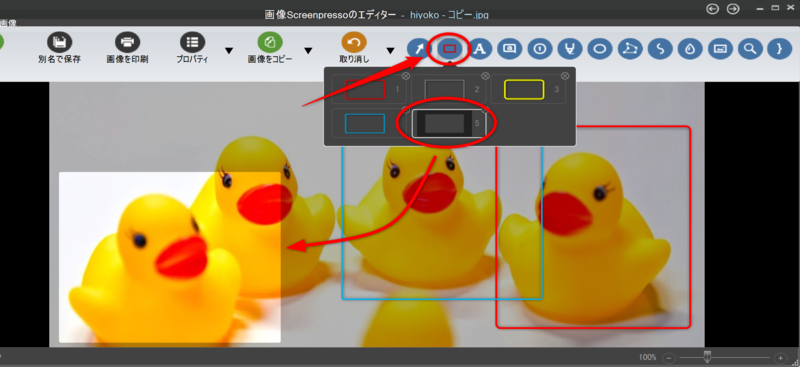Select the curly brace tool
Viewport: 800px width, 367px height.
779,48
